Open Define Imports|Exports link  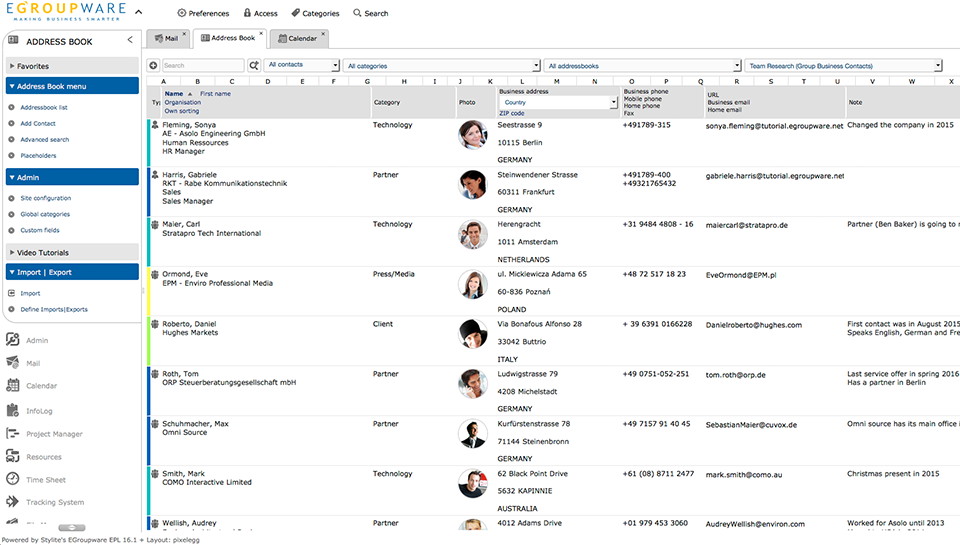54,309
